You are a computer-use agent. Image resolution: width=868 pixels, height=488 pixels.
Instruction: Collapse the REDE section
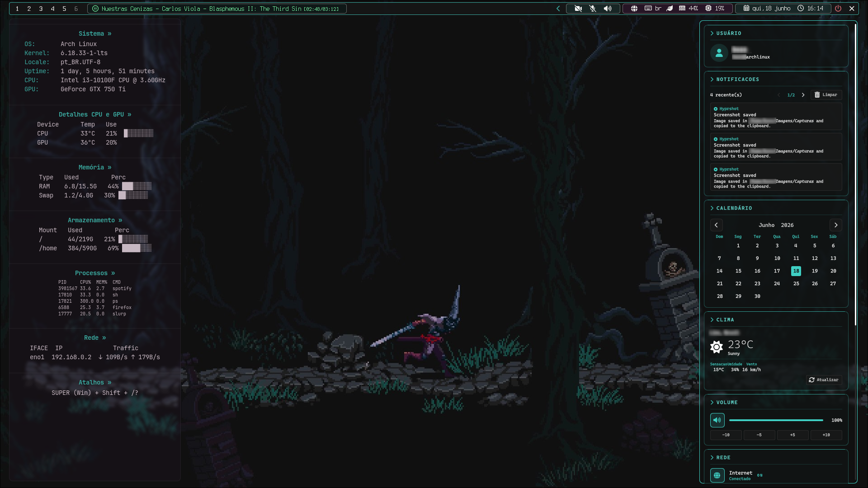pyautogui.click(x=720, y=458)
